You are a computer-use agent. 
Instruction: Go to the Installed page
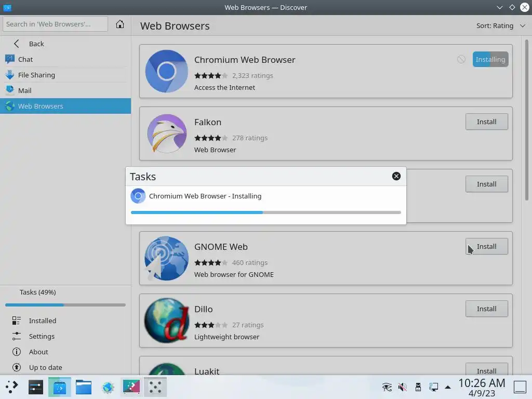[x=65, y=321]
